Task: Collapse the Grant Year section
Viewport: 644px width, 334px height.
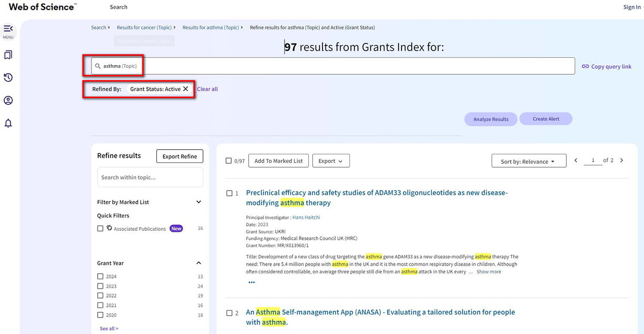Action: coord(199,263)
